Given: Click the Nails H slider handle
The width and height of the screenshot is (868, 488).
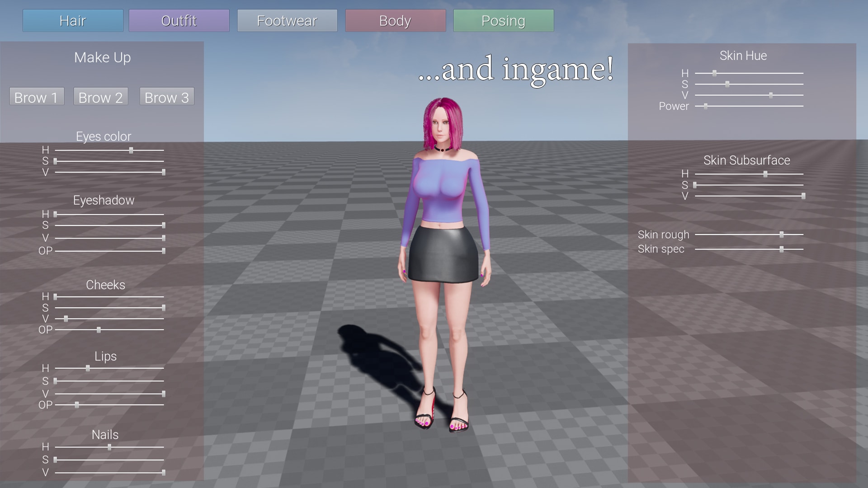Looking at the screenshot, I should tap(109, 447).
